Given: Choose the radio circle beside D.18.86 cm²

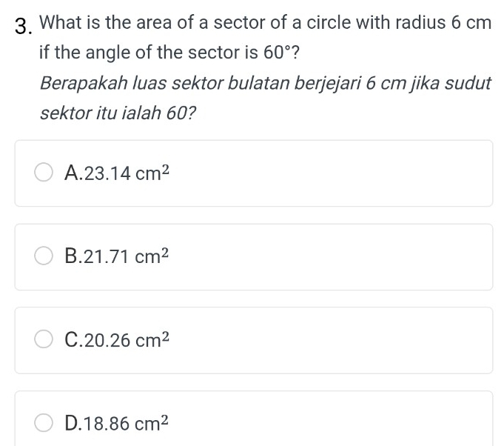Looking at the screenshot, I should coord(44,422).
